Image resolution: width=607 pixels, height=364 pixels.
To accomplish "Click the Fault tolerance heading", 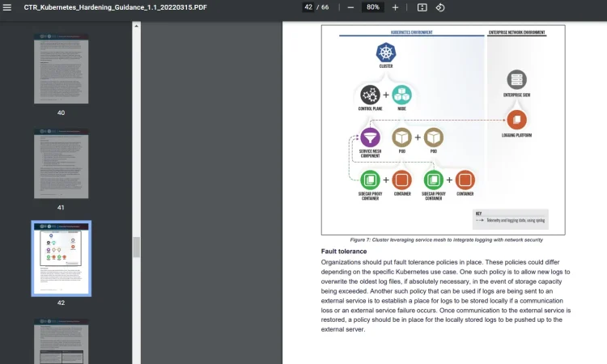I will coord(344,252).
